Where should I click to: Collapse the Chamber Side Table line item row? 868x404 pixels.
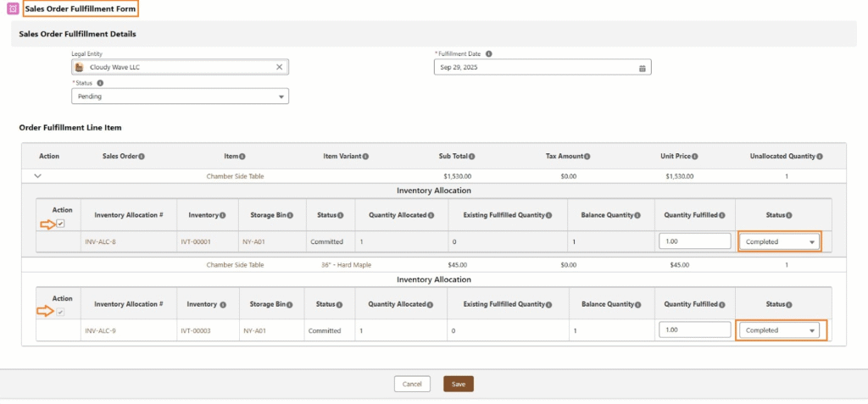point(37,176)
